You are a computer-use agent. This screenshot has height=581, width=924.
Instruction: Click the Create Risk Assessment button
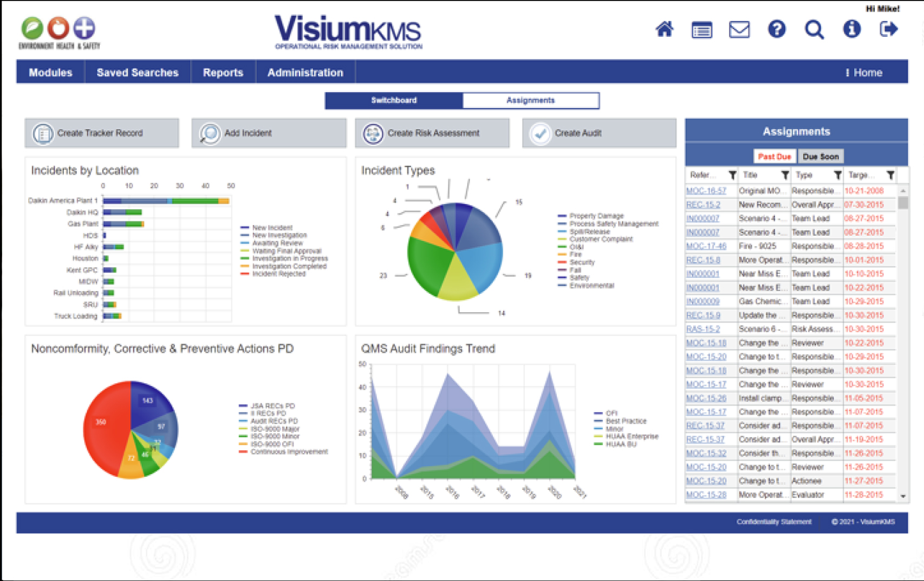[432, 133]
